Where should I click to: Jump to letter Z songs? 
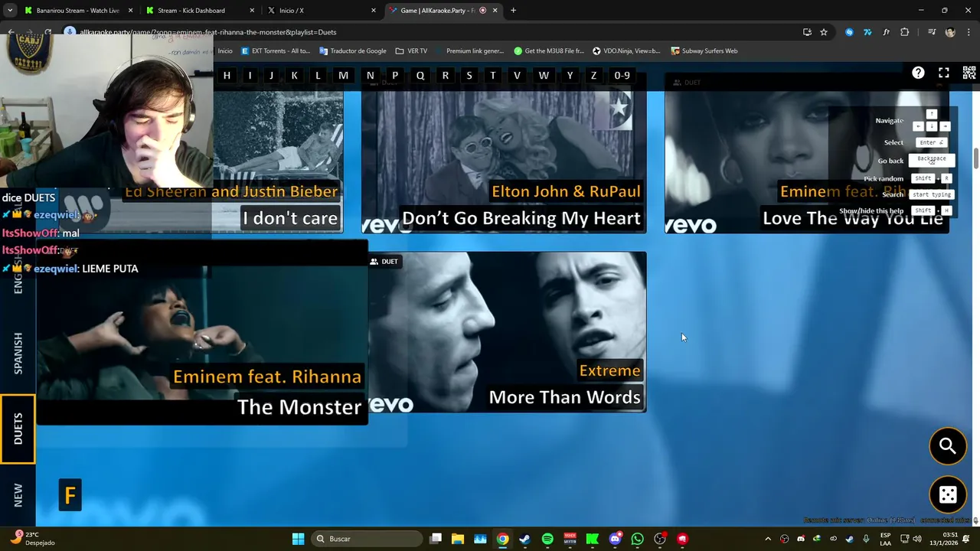coord(593,75)
